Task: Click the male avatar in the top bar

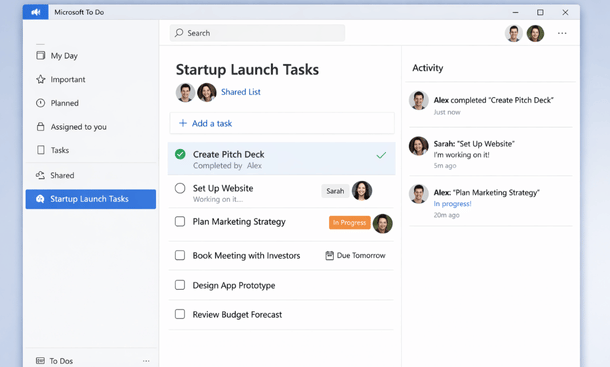Action: click(x=514, y=33)
